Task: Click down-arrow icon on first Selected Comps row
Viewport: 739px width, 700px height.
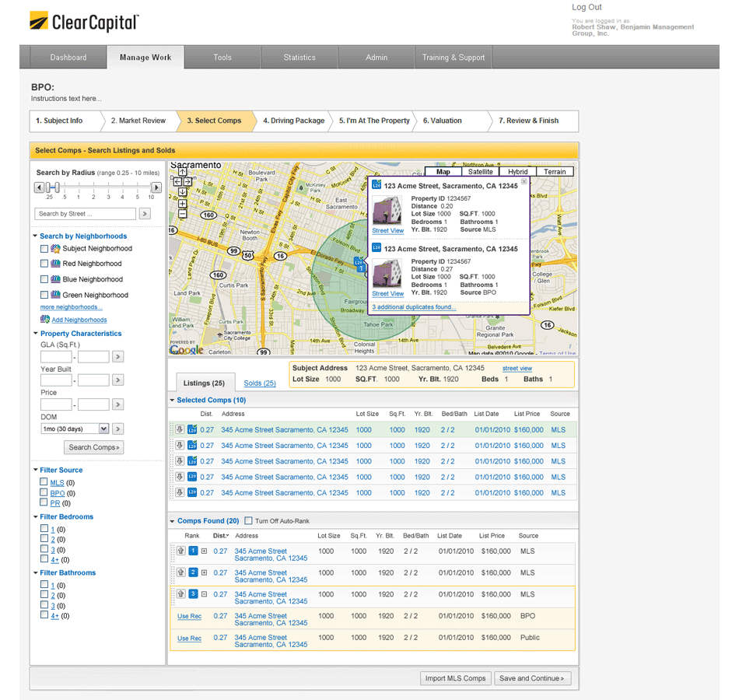Action: point(180,429)
